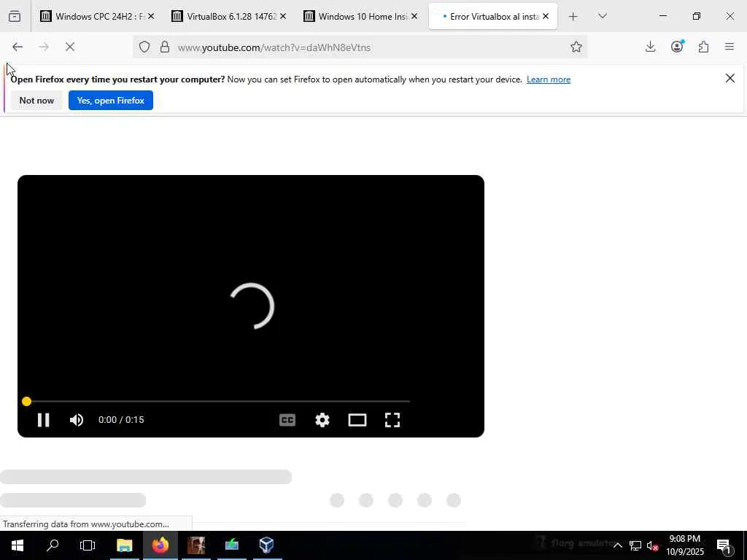Show hidden system tray icons
Viewport: 747px width, 560px height.
click(x=617, y=545)
